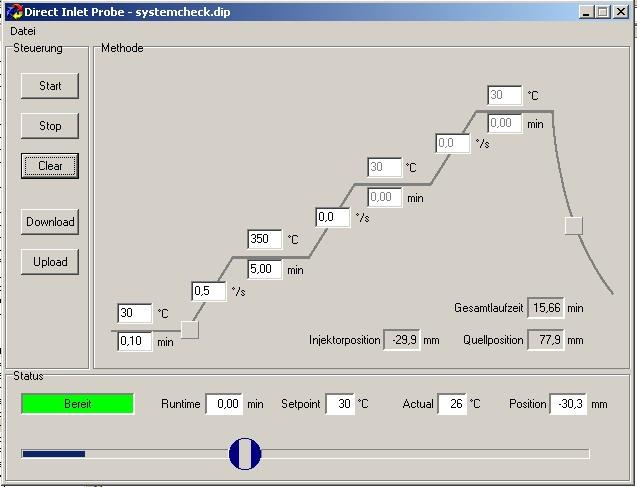
Task: Click the Download button
Action: 50,222
